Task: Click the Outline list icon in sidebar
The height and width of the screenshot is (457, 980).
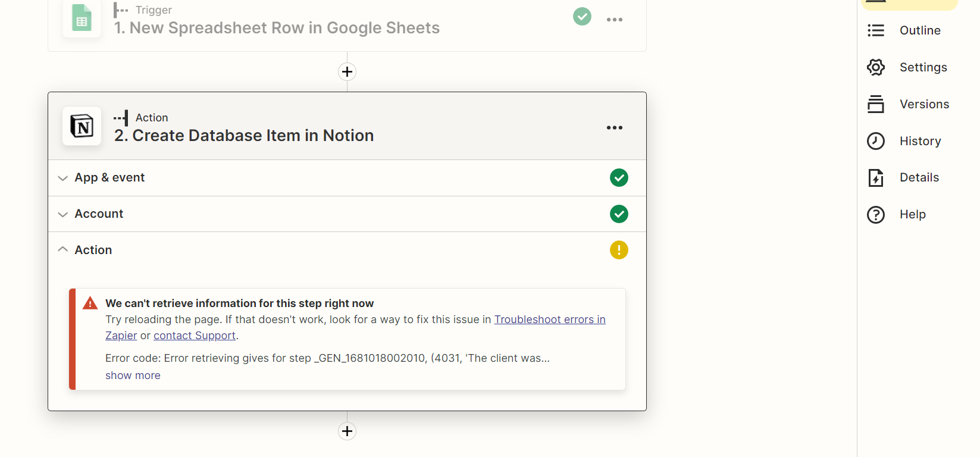Action: (876, 30)
